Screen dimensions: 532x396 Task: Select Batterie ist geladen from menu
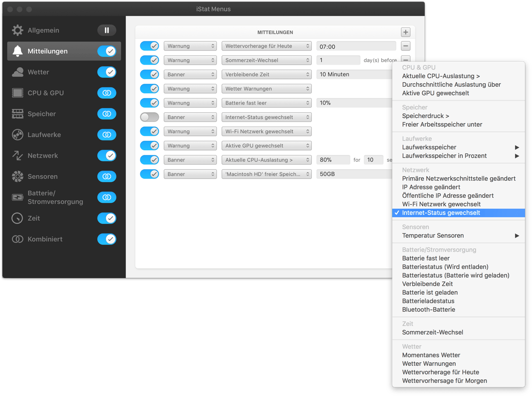[x=430, y=292]
